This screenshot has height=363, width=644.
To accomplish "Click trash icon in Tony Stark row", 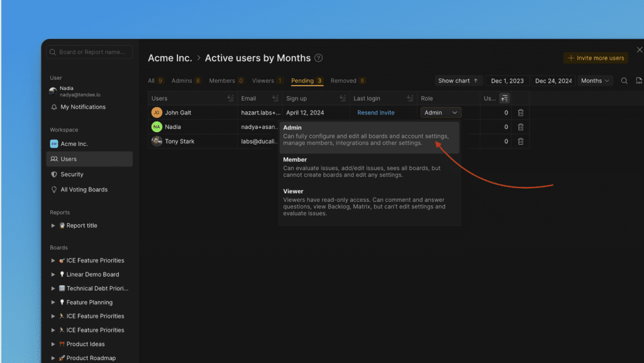I will pos(520,142).
